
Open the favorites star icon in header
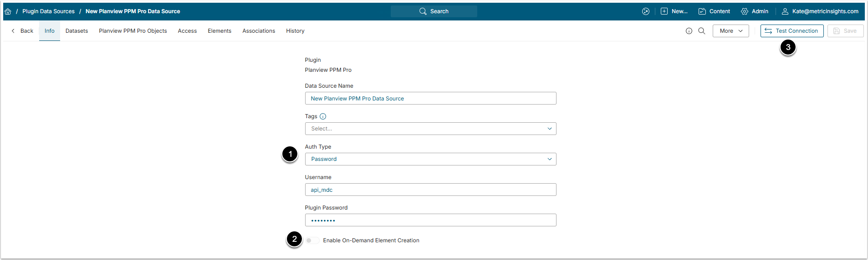coord(646,11)
